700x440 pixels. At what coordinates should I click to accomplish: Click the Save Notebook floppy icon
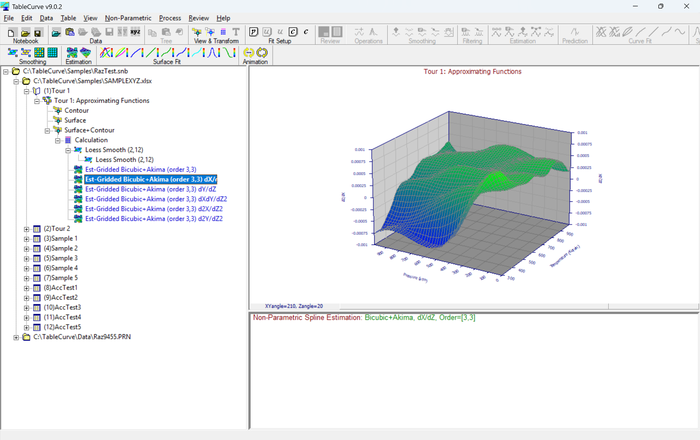[38, 32]
